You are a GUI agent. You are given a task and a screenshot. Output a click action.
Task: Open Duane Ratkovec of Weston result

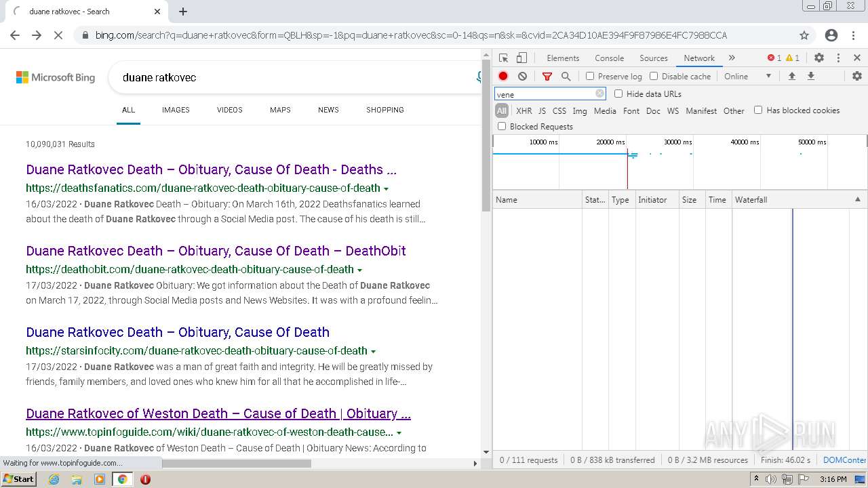pyautogui.click(x=218, y=413)
